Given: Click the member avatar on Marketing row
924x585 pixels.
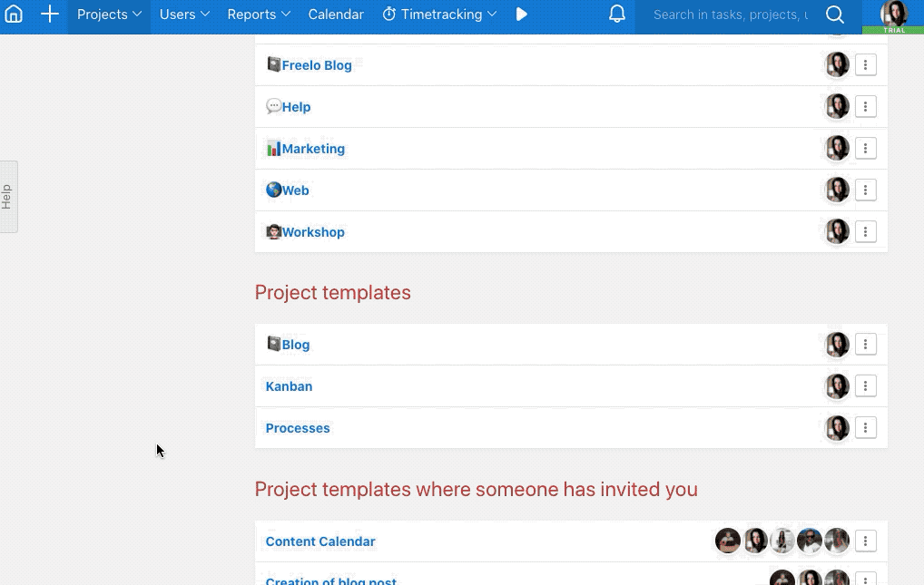Looking at the screenshot, I should click(837, 149).
